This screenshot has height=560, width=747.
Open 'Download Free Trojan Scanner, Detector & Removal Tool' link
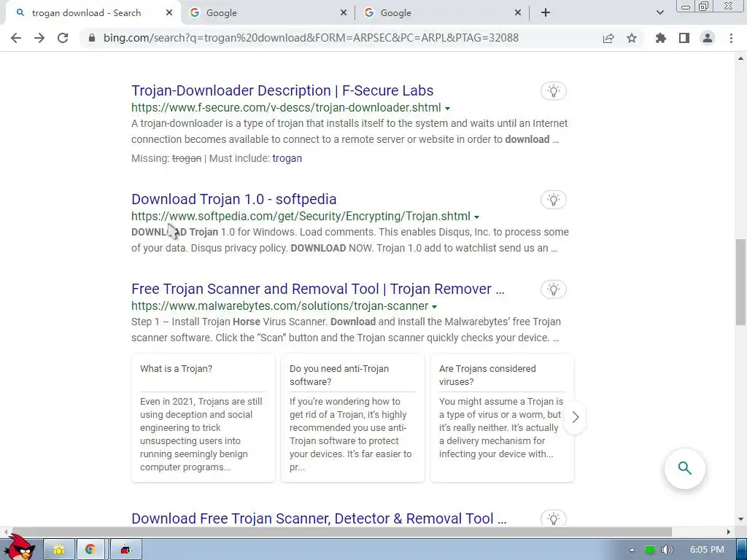pos(319,518)
